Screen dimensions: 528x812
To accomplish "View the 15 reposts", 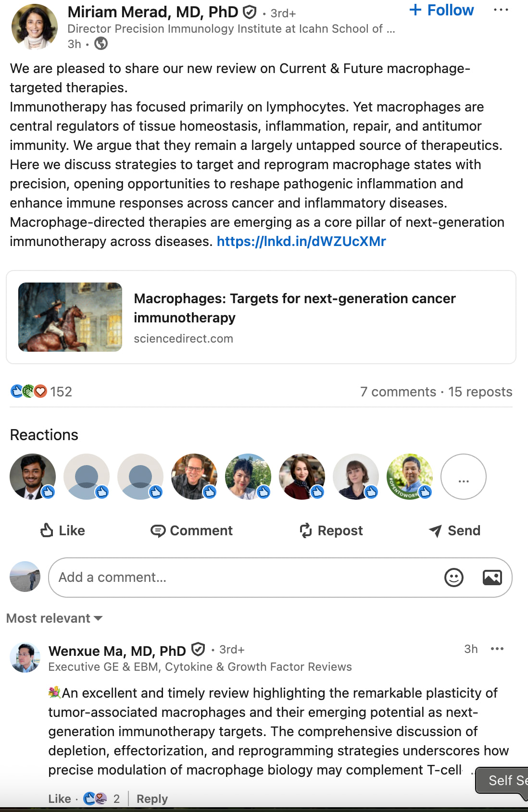I will [480, 392].
